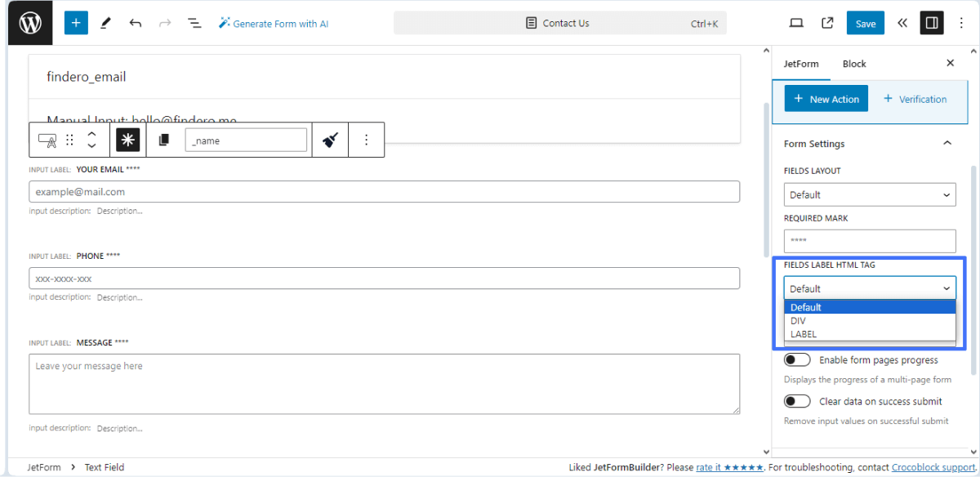Open the Crocoblock support link

coord(933,466)
